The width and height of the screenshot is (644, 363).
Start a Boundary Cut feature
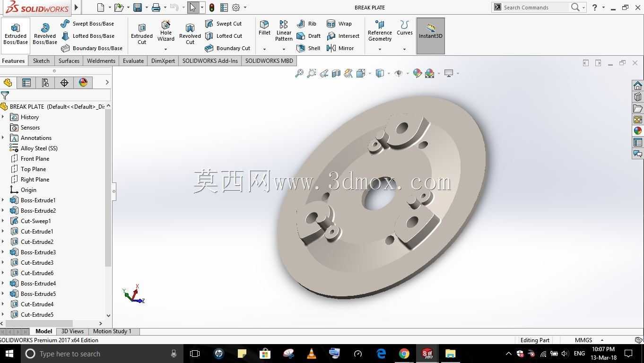click(227, 48)
